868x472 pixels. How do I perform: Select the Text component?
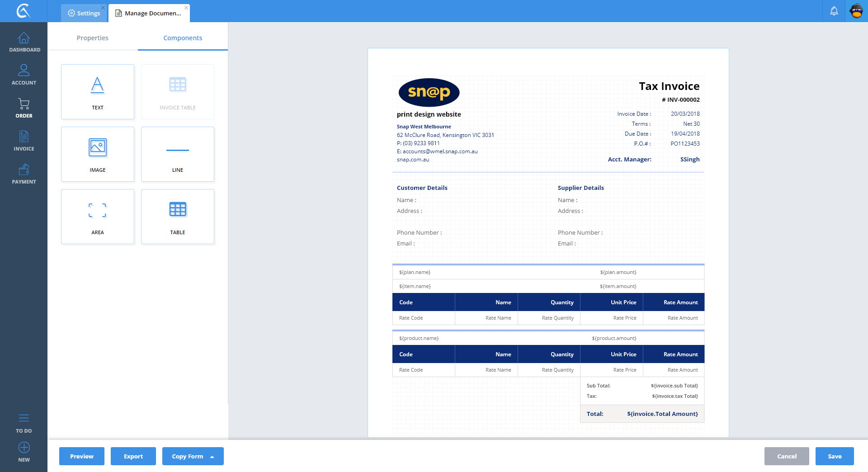pos(98,92)
